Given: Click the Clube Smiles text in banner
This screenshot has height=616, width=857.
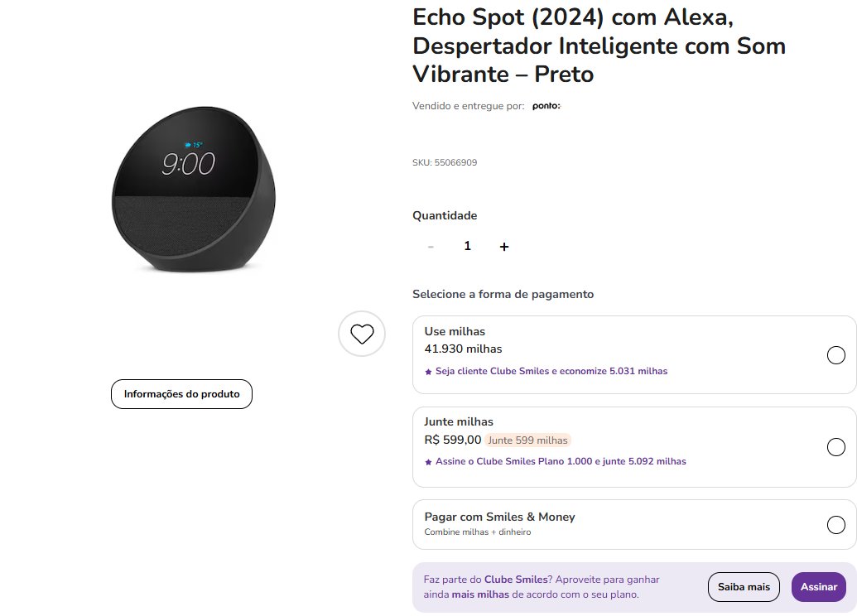Looking at the screenshot, I should (516, 580).
